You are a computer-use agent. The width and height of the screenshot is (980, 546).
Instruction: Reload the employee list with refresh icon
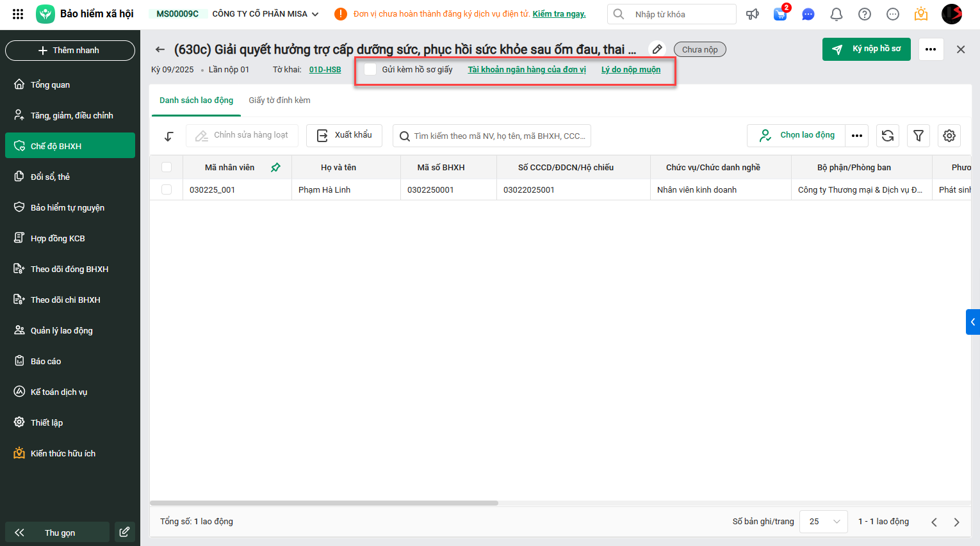point(888,136)
